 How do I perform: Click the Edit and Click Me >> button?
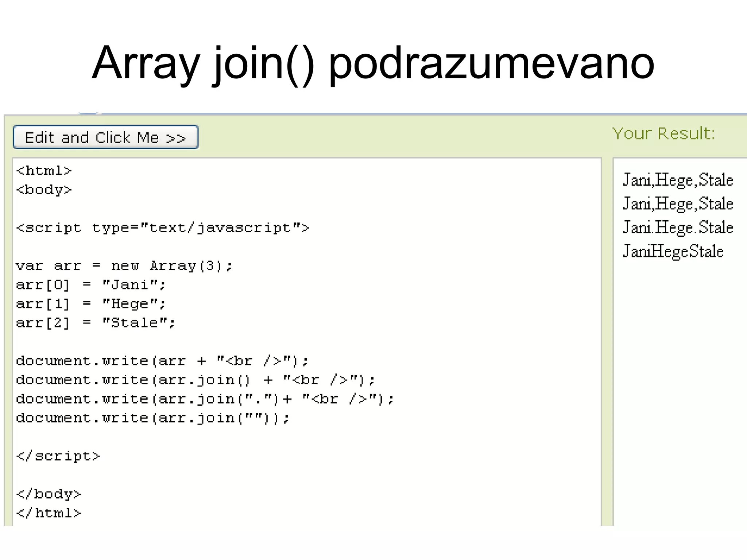point(106,137)
